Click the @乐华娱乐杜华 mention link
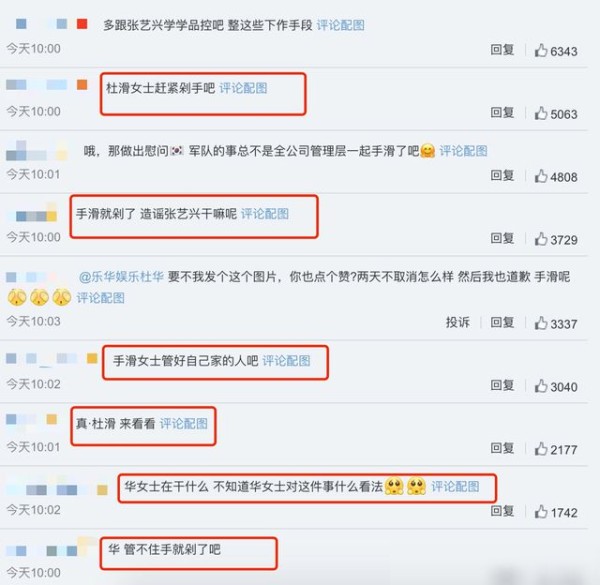600x585 pixels. click(x=121, y=277)
